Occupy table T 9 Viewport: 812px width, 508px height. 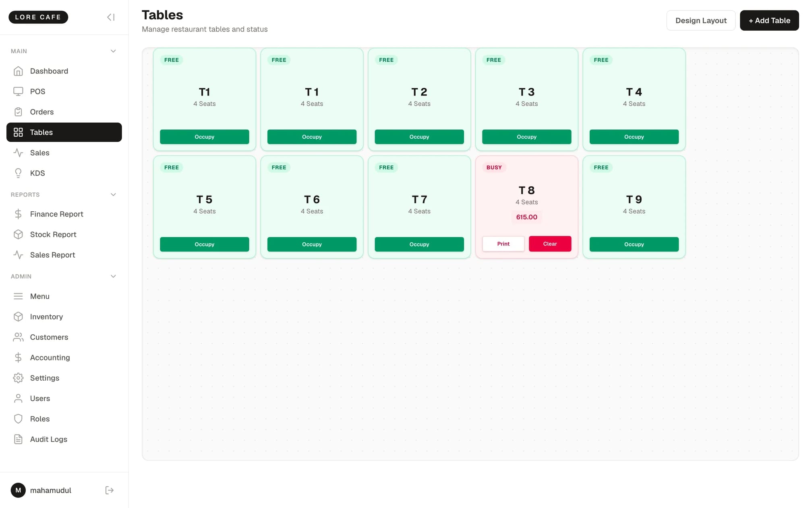(634, 244)
